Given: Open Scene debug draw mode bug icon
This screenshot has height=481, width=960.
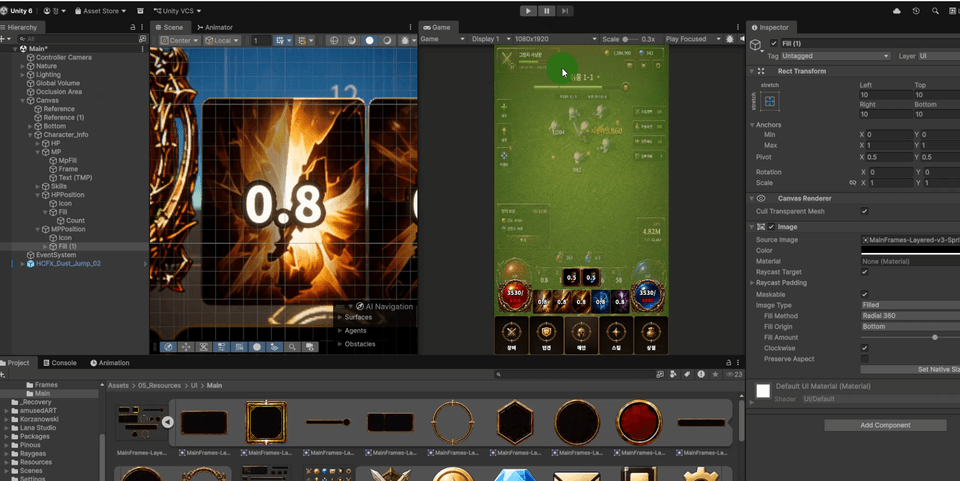Looking at the screenshot, I should (x=405, y=40).
